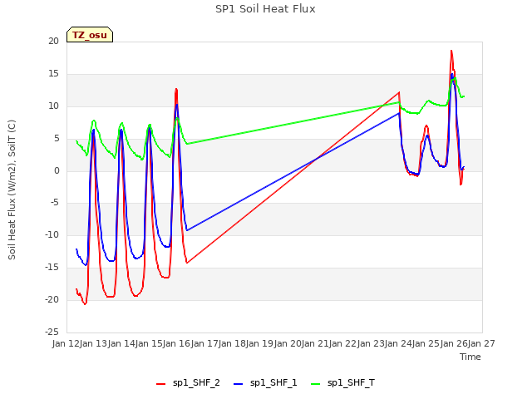Click the Jan 12 x-axis date label
The height and width of the screenshot is (399, 532).
click(x=66, y=343)
